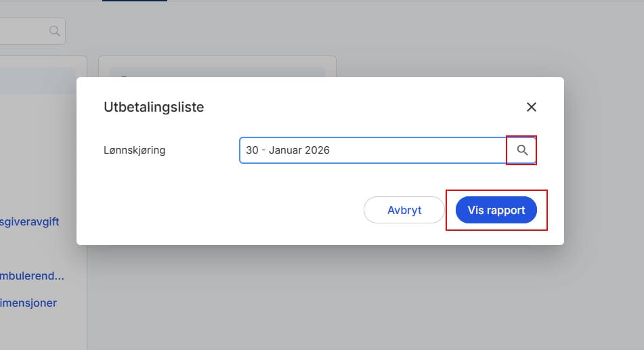Click the Utbetalingsliste dialog title
The image size is (644, 350).
click(154, 107)
